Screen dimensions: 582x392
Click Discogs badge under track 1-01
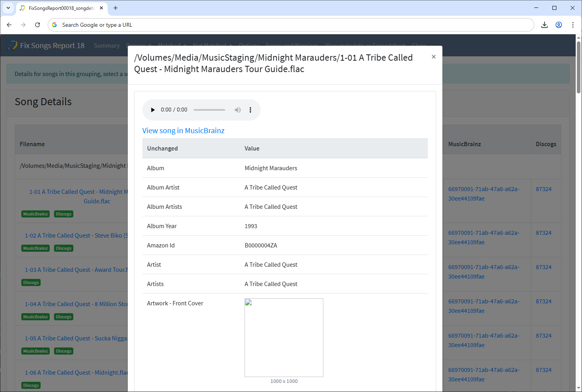click(x=63, y=214)
